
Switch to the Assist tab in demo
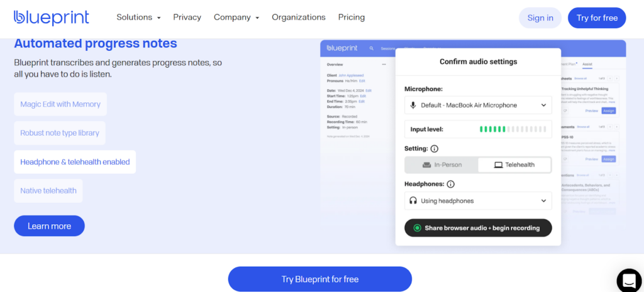(x=587, y=65)
